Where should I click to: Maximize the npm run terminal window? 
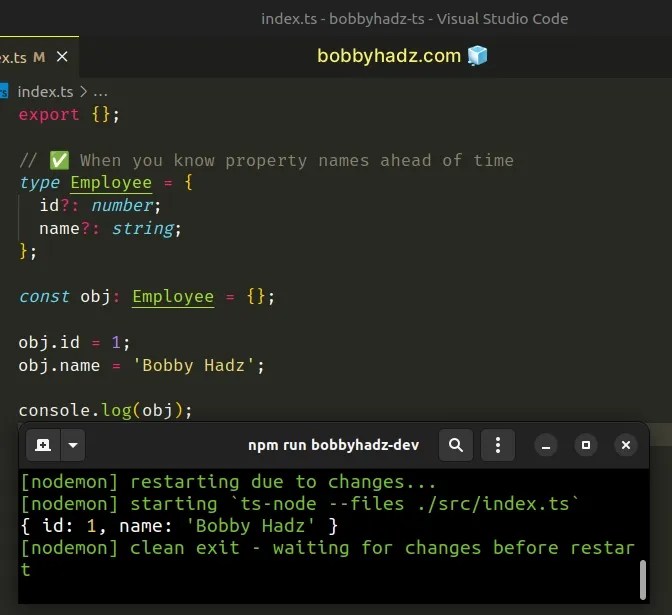click(586, 445)
